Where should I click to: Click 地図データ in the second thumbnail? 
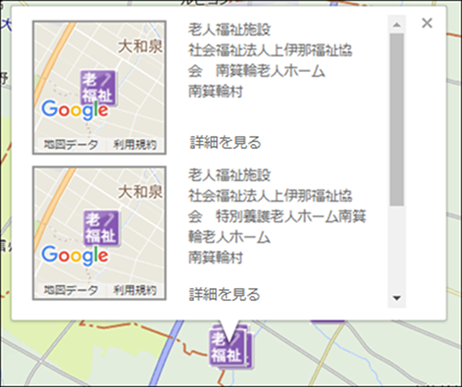click(71, 290)
